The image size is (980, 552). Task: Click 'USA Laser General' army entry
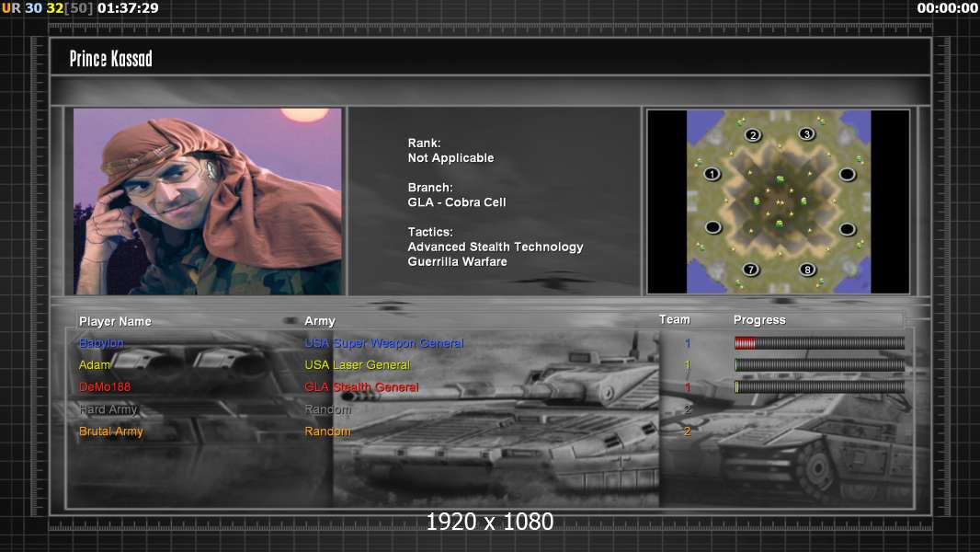pyautogui.click(x=358, y=365)
